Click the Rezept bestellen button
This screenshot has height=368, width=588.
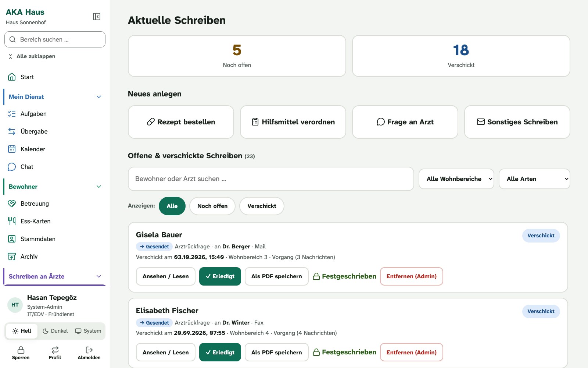(181, 122)
